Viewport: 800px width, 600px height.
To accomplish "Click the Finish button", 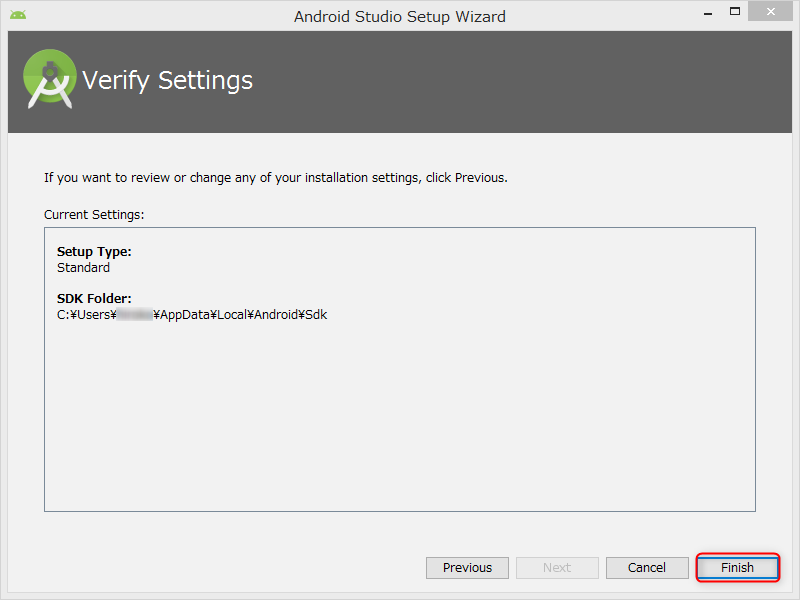I will click(737, 567).
